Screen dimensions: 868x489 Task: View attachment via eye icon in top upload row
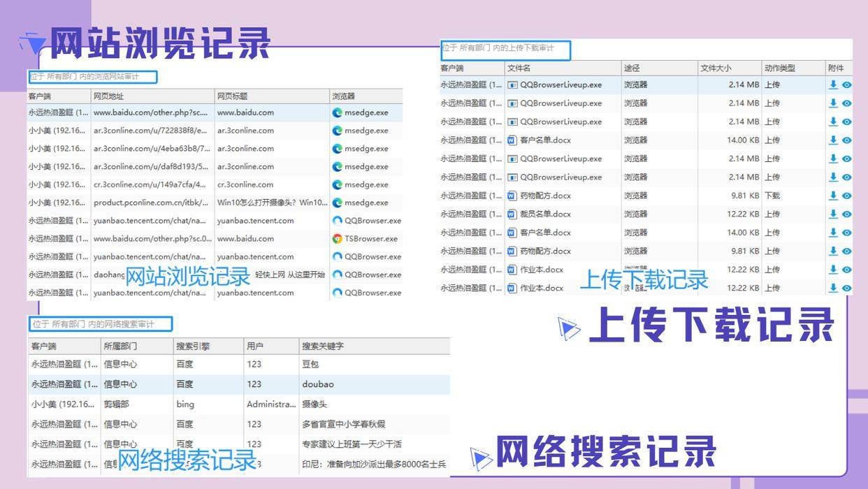point(846,85)
